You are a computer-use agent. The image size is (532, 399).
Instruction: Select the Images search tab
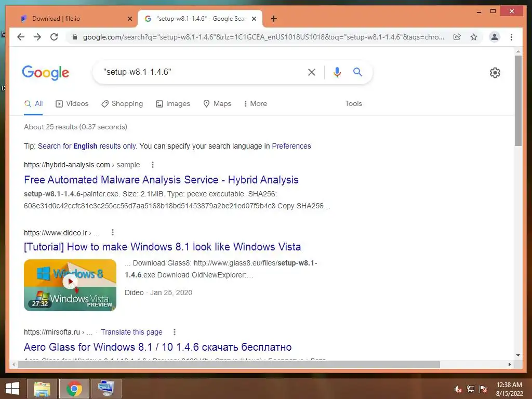pos(173,103)
